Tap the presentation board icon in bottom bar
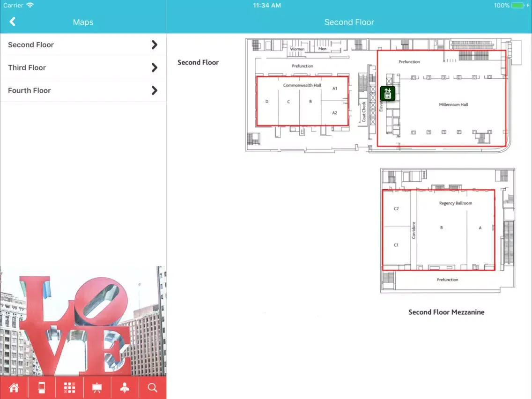 click(97, 387)
